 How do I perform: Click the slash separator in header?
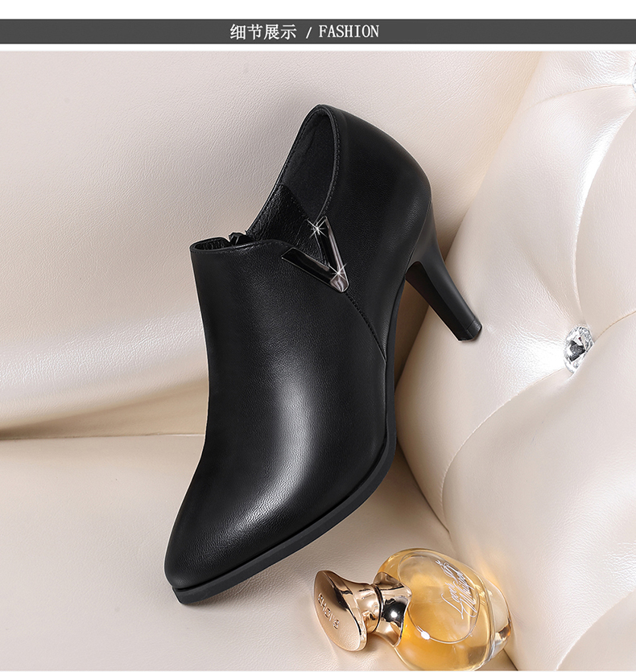pyautogui.click(x=308, y=32)
